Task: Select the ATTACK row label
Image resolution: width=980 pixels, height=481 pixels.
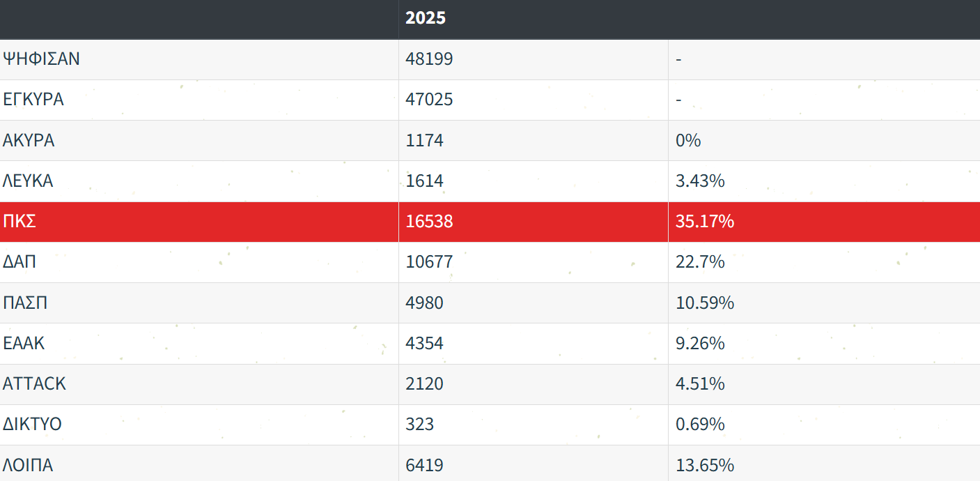Action: (35, 384)
